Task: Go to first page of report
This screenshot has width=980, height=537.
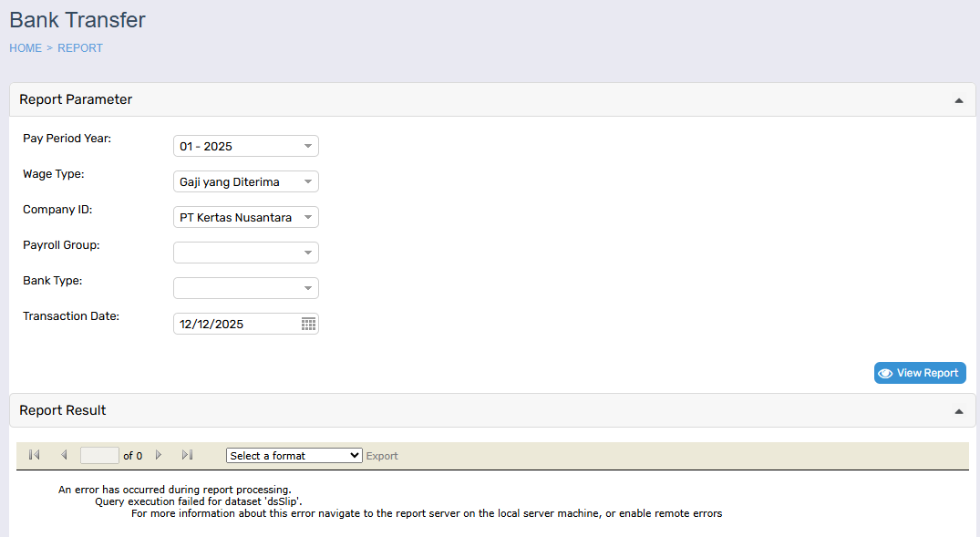Action: click(x=35, y=455)
